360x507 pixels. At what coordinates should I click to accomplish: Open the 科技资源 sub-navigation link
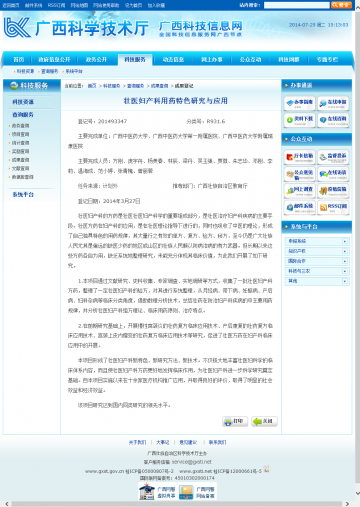pyautogui.click(x=25, y=71)
